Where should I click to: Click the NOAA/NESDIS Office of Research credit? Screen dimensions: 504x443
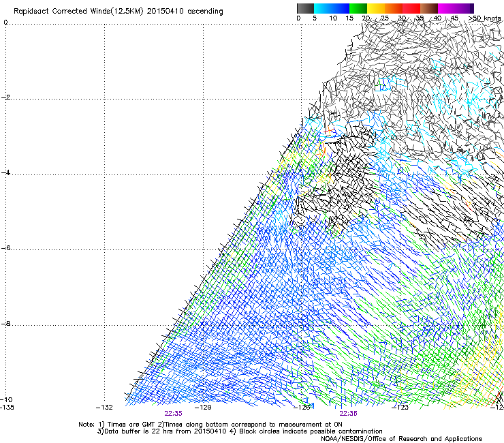pyautogui.click(x=401, y=439)
